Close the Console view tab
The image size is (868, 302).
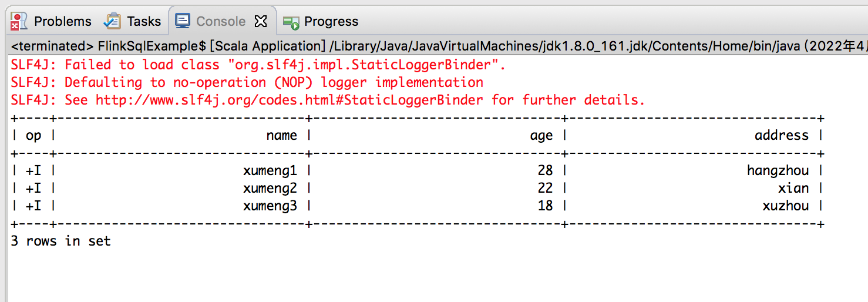coord(261,22)
